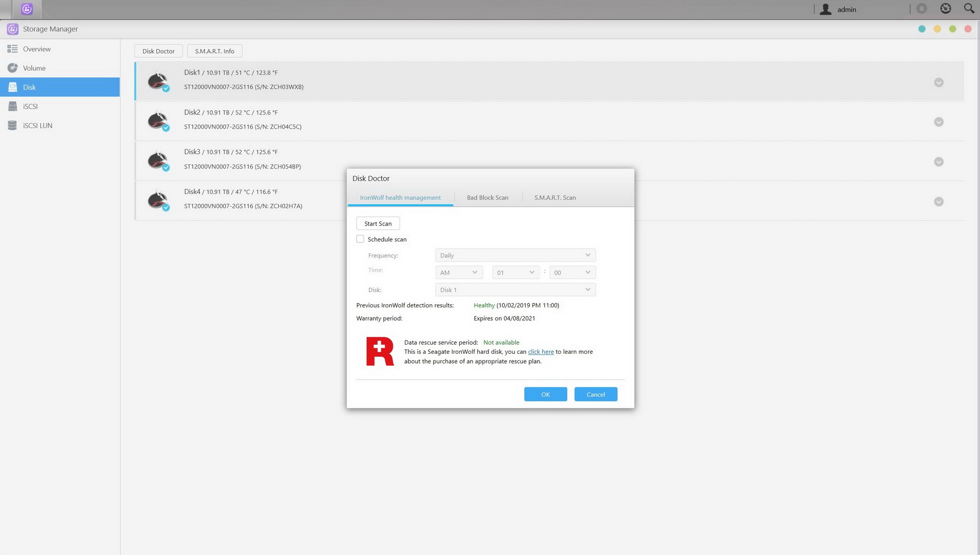
Task: Click the Overview sidebar icon
Action: click(12, 49)
